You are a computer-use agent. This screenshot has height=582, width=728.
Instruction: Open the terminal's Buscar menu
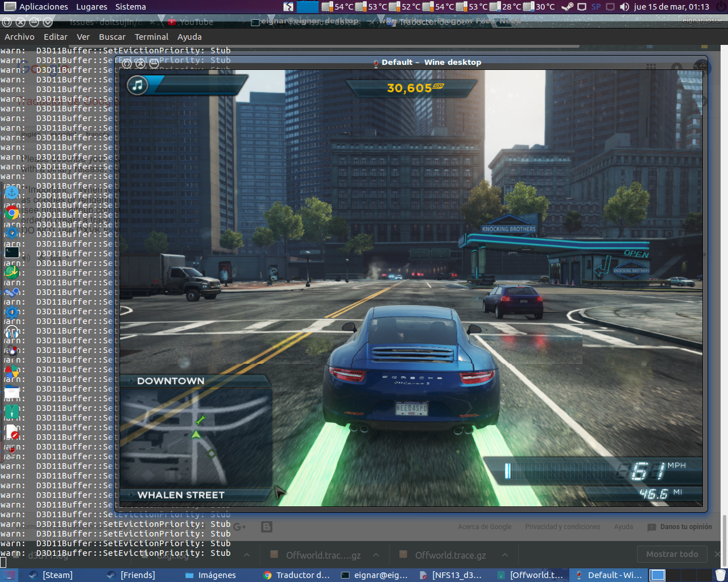click(112, 37)
